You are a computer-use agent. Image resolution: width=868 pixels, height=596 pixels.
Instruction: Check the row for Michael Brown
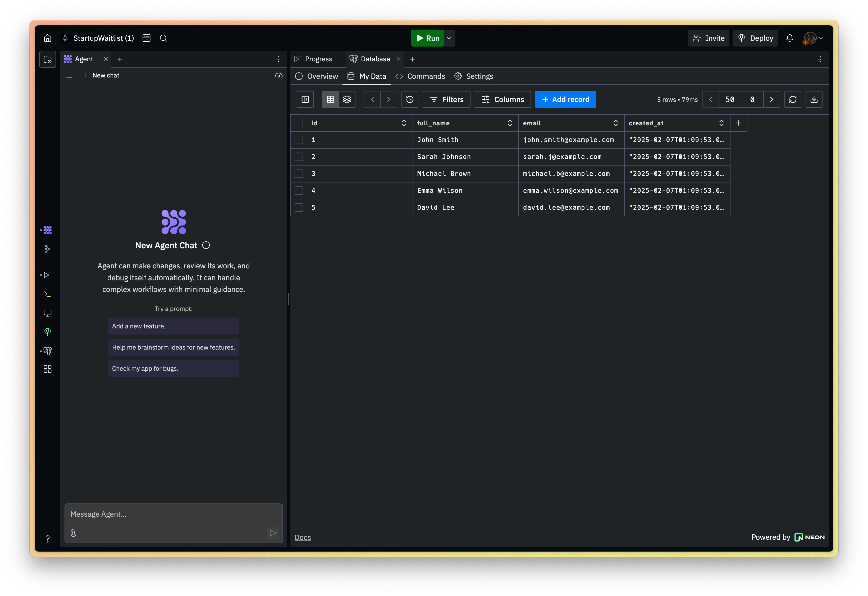pos(299,174)
